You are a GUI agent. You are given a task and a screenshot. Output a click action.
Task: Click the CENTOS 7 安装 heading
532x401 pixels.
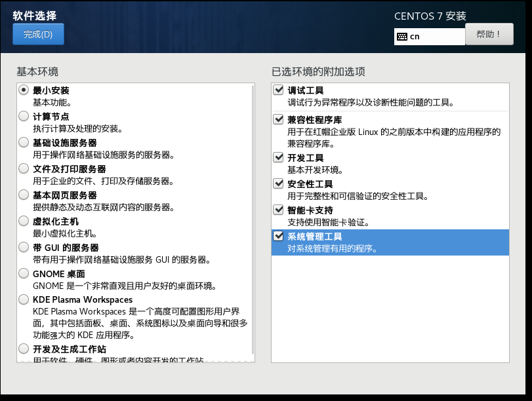coord(430,16)
